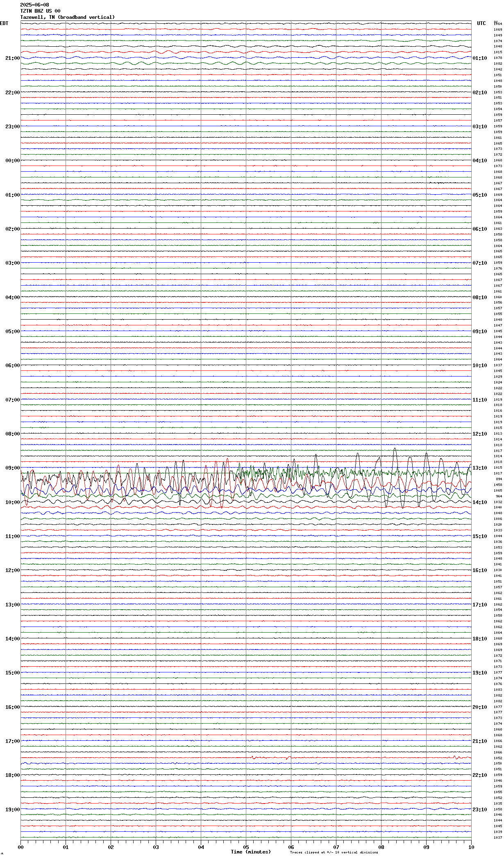Image resolution: width=504 pixels, height=858 pixels.
Task: Select minute tick label 01 on x-axis
Action: pyautogui.click(x=66, y=847)
